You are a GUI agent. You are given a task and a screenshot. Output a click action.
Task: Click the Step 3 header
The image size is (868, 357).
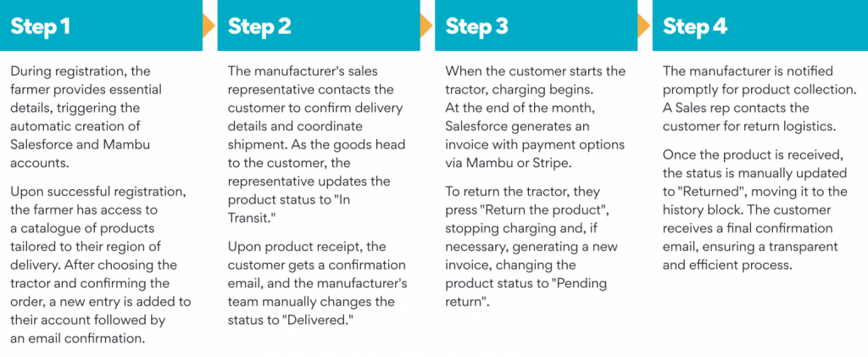click(536, 25)
